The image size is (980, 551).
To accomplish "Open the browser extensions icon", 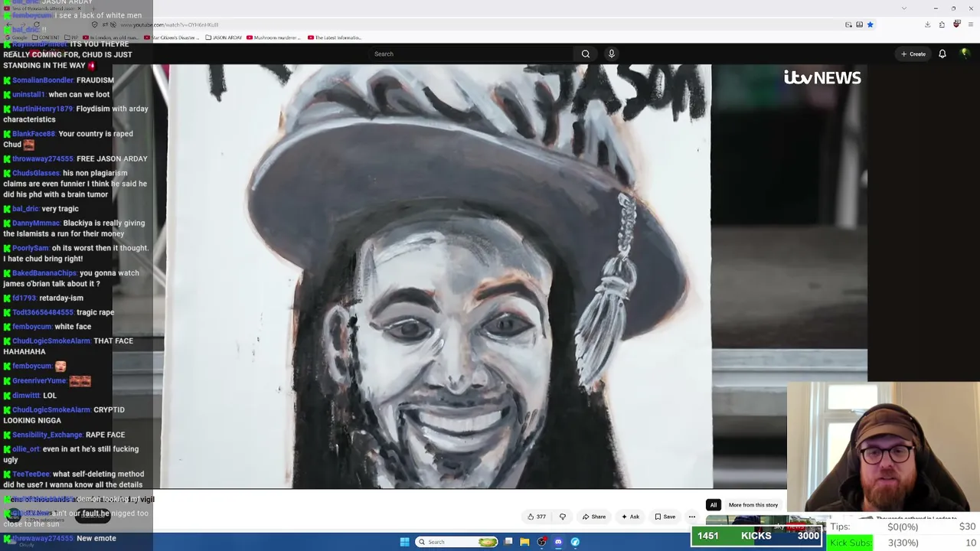I will click(x=942, y=24).
